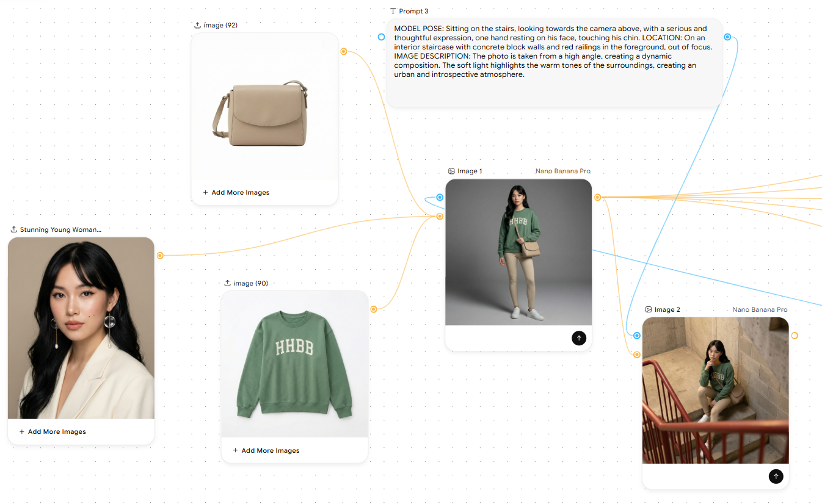Select the blue input port on Image 1
Image resolution: width=822 pixels, height=504 pixels.
pos(440,198)
